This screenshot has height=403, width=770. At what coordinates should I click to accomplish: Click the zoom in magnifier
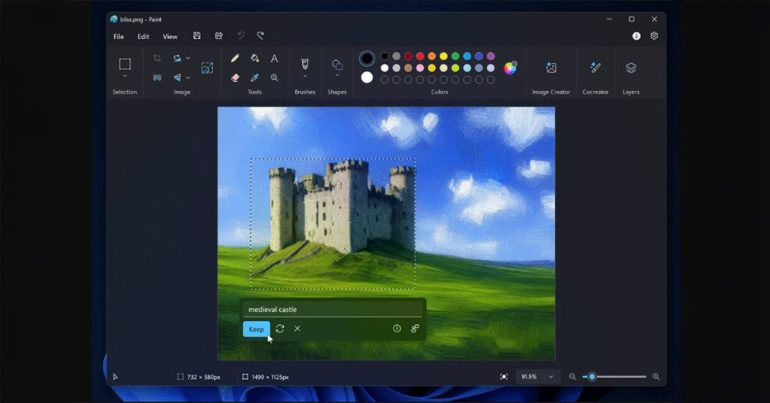[656, 376]
